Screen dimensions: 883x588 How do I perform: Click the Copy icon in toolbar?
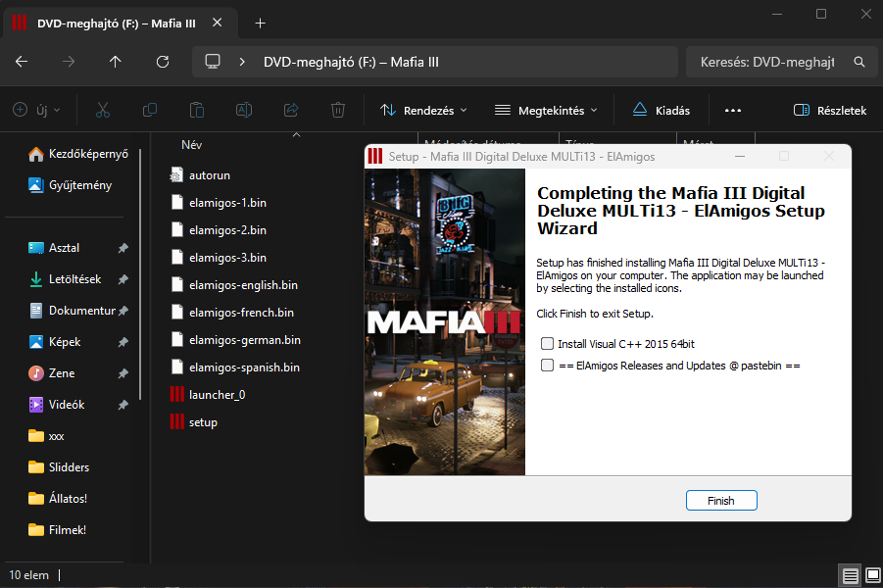[x=150, y=110]
